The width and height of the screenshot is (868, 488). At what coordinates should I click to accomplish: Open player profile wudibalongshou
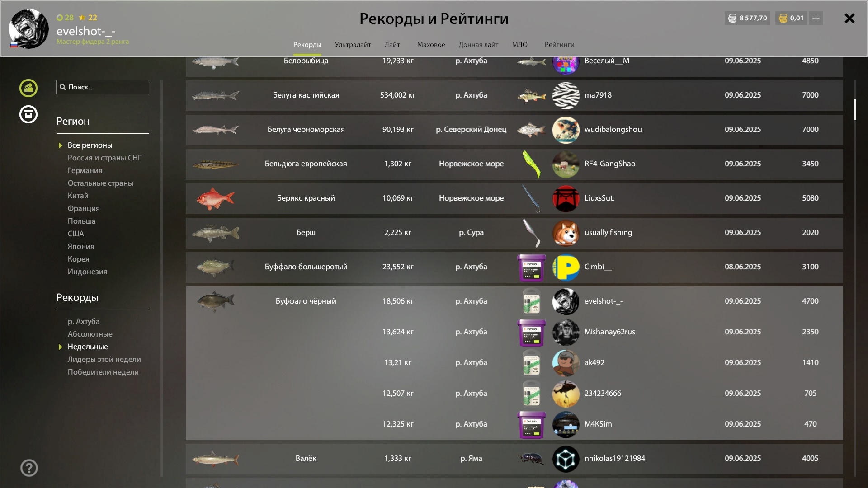(x=613, y=130)
